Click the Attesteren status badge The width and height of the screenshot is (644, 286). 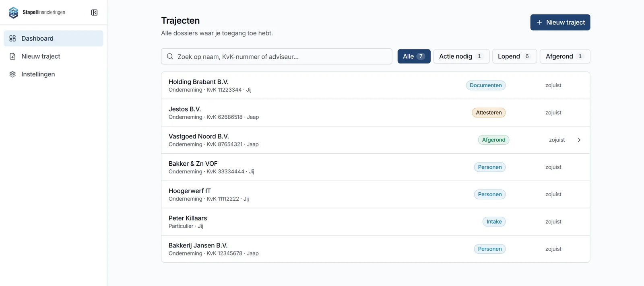click(489, 113)
